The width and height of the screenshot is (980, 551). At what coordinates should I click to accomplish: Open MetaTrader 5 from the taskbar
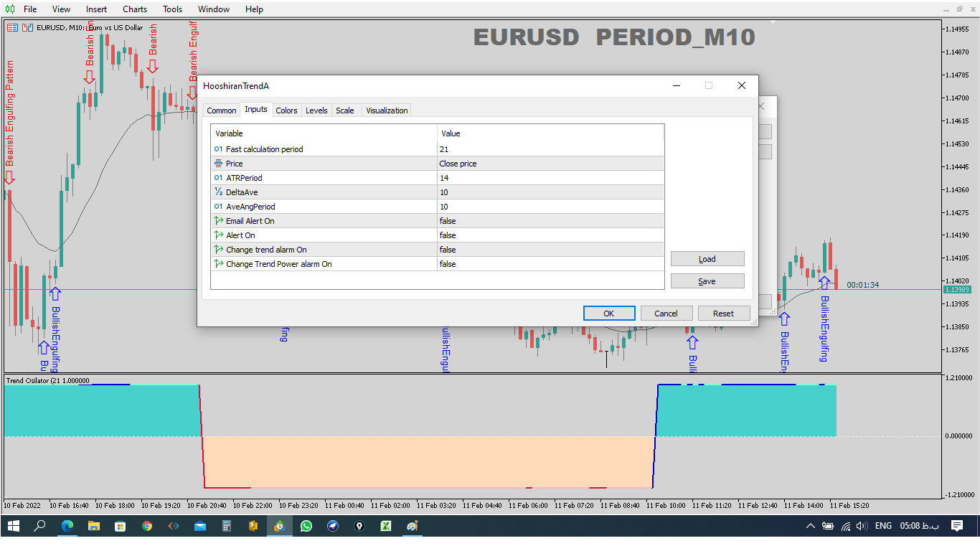pyautogui.click(x=279, y=526)
